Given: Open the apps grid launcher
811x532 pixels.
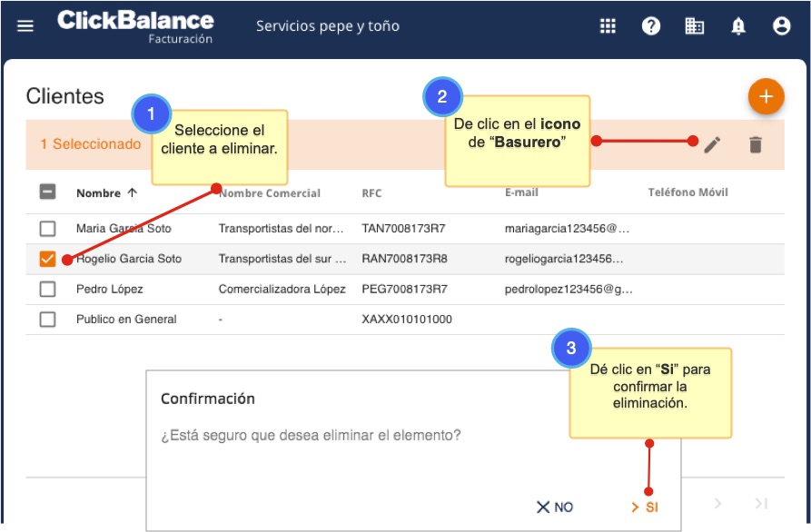Looking at the screenshot, I should click(608, 26).
